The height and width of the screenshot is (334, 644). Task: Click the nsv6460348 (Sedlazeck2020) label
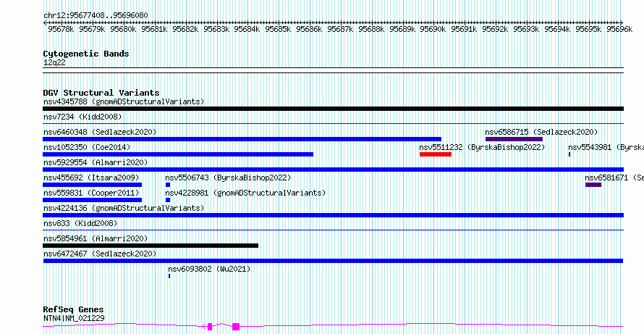(x=100, y=132)
